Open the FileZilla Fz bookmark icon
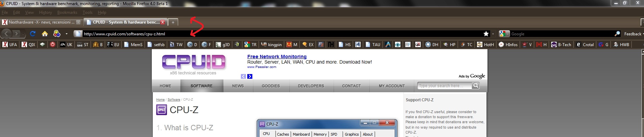The width and height of the screenshot is (644, 137). pyautogui.click(x=321, y=44)
